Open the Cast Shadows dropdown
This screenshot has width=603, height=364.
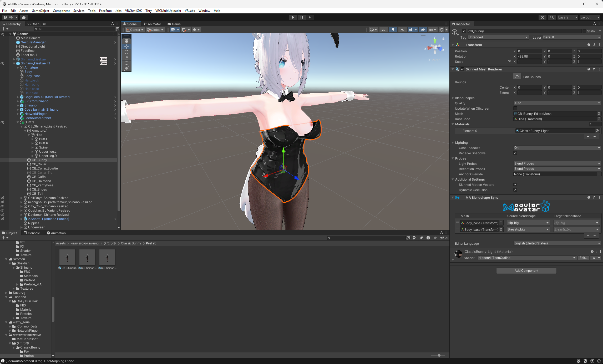(557, 148)
